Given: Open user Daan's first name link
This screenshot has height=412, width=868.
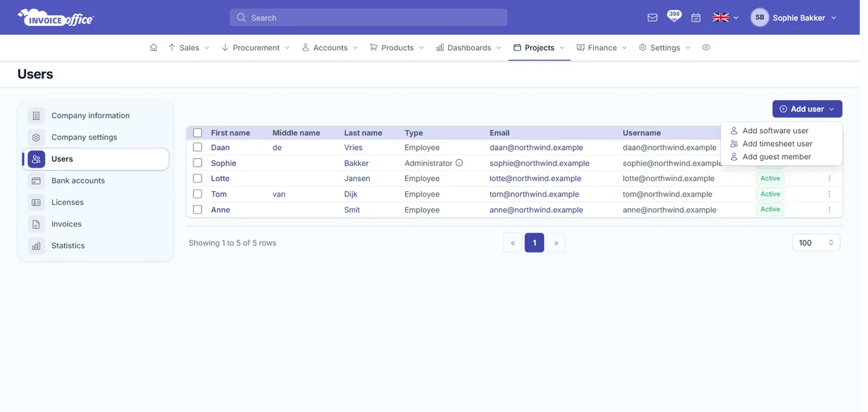Looking at the screenshot, I should click(x=220, y=147).
